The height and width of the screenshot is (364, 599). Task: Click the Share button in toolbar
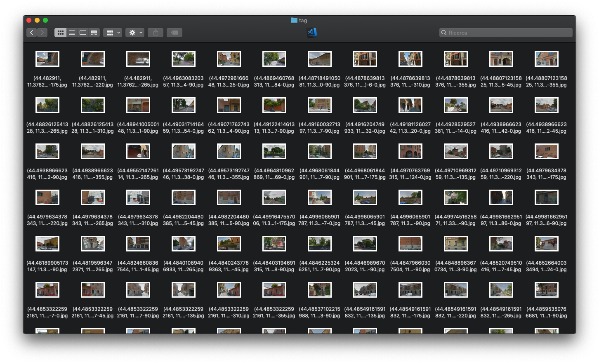(x=156, y=33)
